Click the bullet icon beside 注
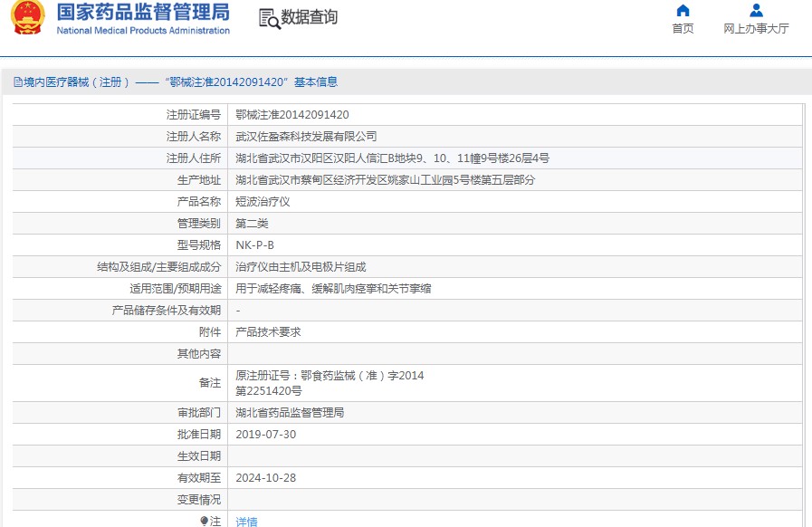 (x=205, y=521)
